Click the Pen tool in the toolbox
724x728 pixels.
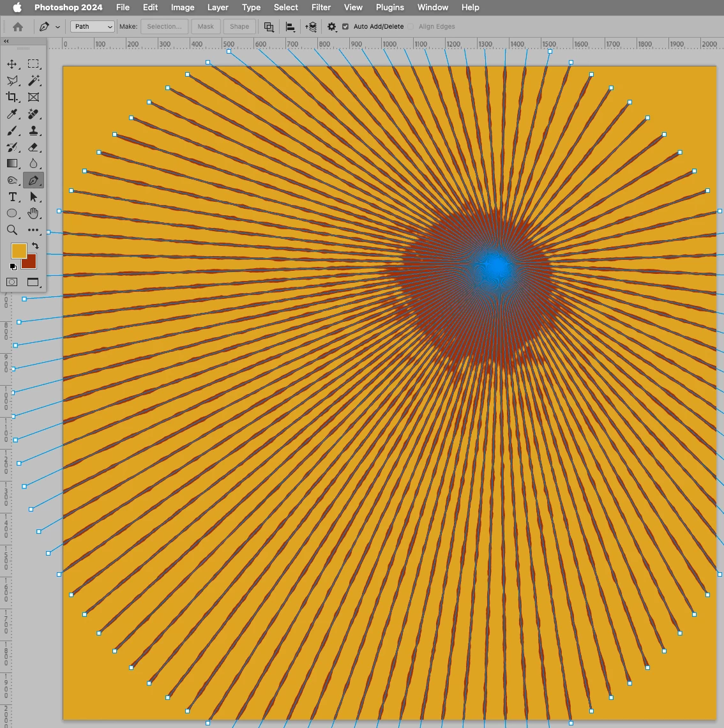(x=33, y=180)
